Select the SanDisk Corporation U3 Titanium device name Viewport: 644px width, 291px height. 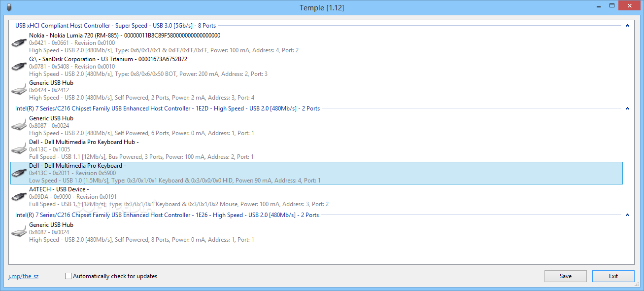click(108, 59)
